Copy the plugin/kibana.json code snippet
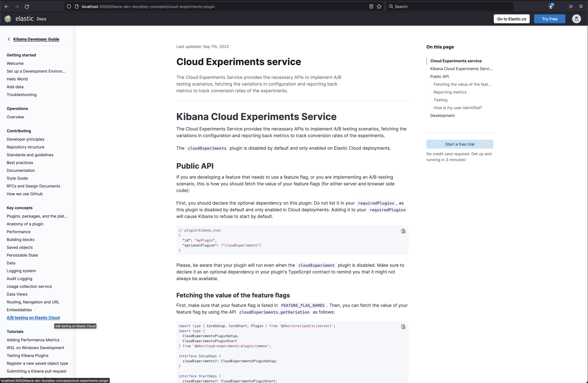Screen dimensions: 588x383 [403, 231]
